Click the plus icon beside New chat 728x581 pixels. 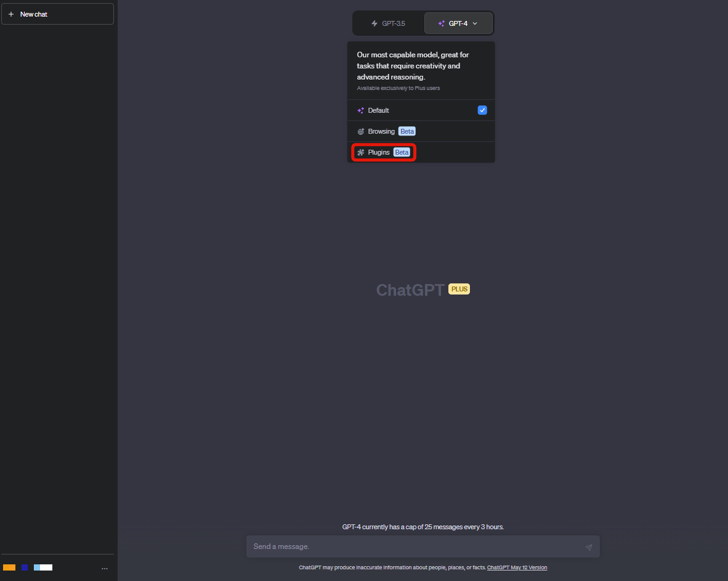11,14
